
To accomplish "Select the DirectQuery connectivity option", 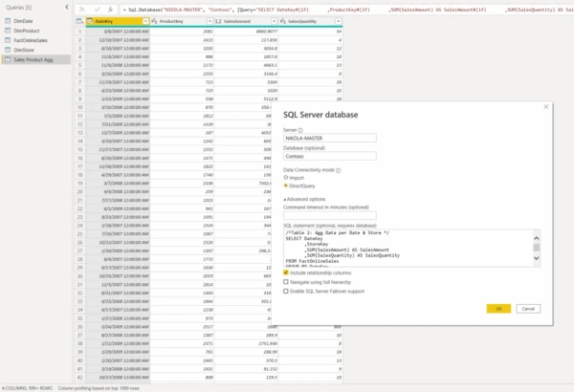I will click(286, 186).
